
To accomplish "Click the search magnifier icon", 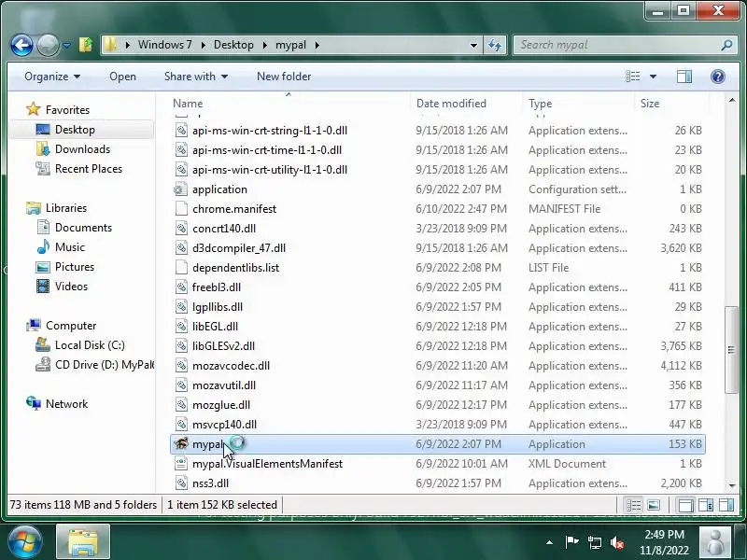I will 727,45.
